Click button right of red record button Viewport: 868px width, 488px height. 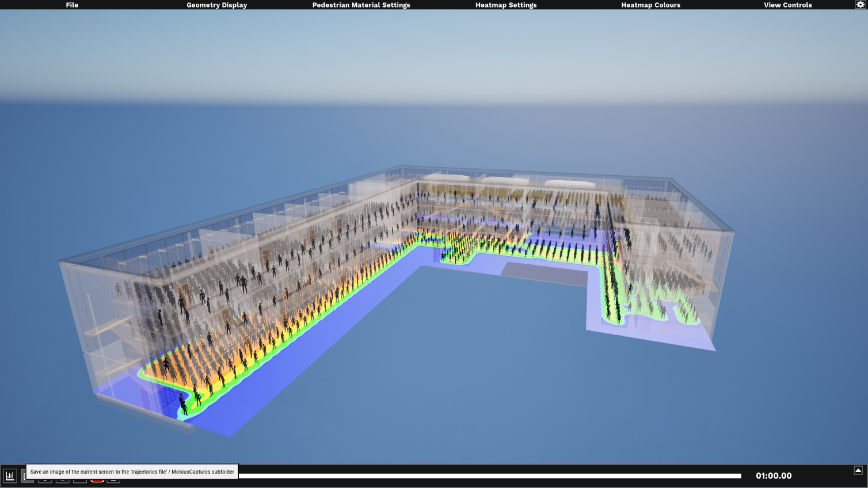114,480
